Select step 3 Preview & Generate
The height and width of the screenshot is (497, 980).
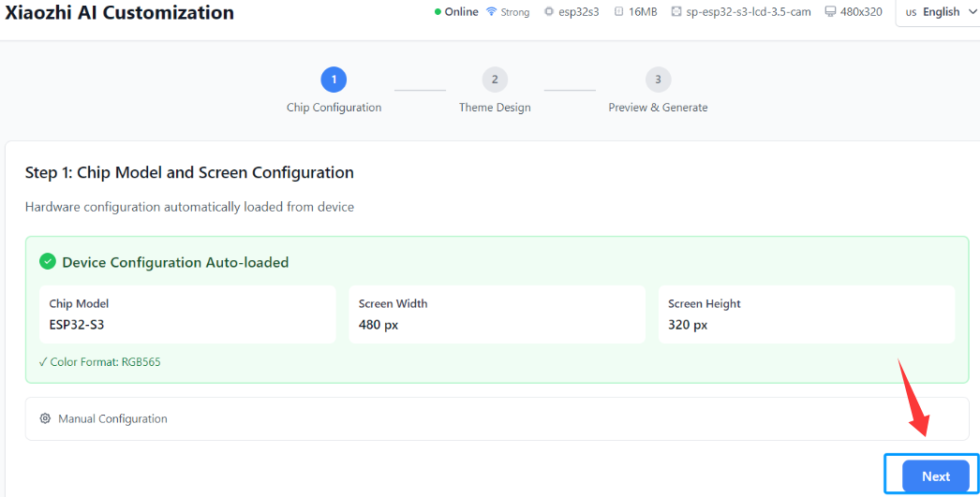pyautogui.click(x=658, y=80)
